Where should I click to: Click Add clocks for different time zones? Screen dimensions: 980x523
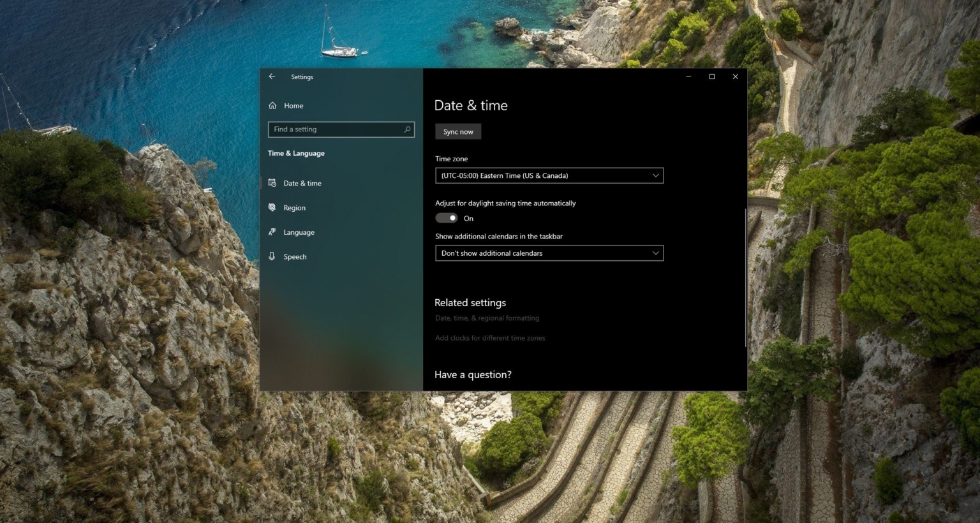point(490,337)
